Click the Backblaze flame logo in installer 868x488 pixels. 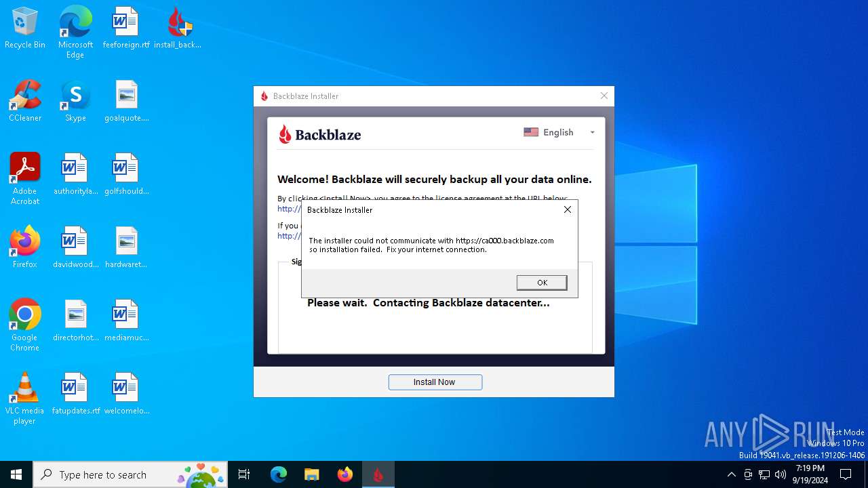(285, 134)
